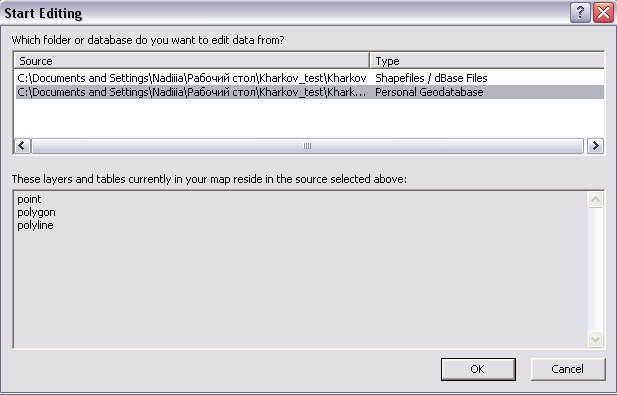Screen dimensions: 617x395
Task: Click the layers list vertical scrollbar track
Action: (595, 269)
